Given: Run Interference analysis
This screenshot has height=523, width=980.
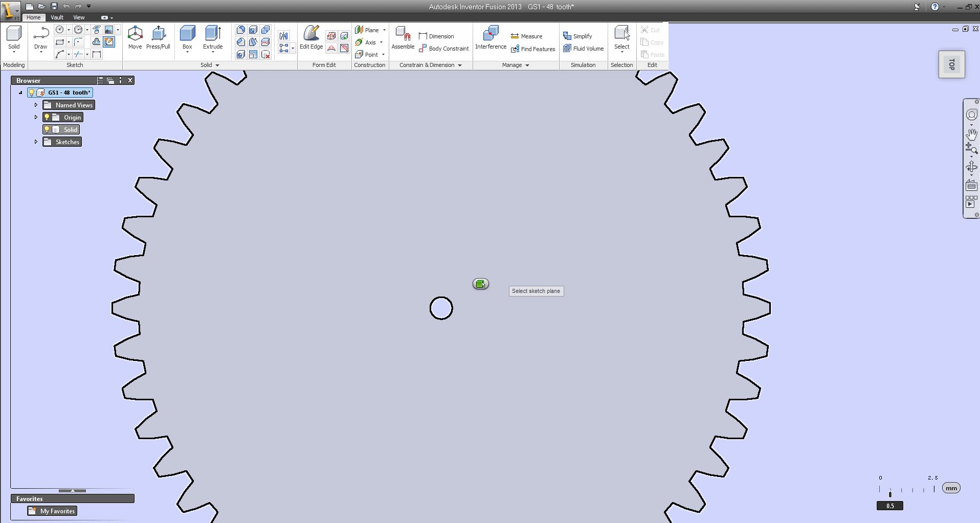Looking at the screenshot, I should pyautogui.click(x=491, y=38).
